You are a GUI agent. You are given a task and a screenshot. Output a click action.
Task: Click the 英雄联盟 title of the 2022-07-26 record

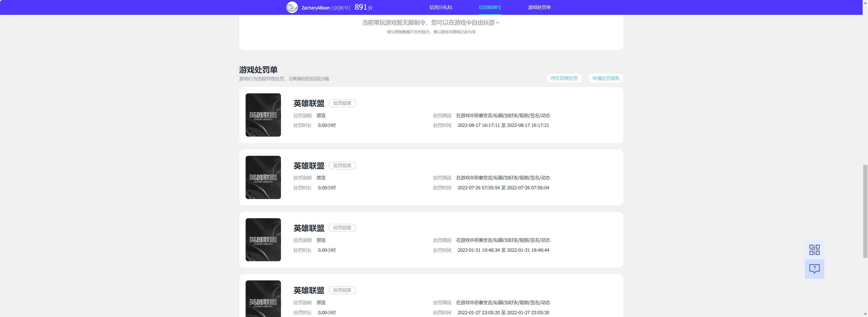point(309,166)
